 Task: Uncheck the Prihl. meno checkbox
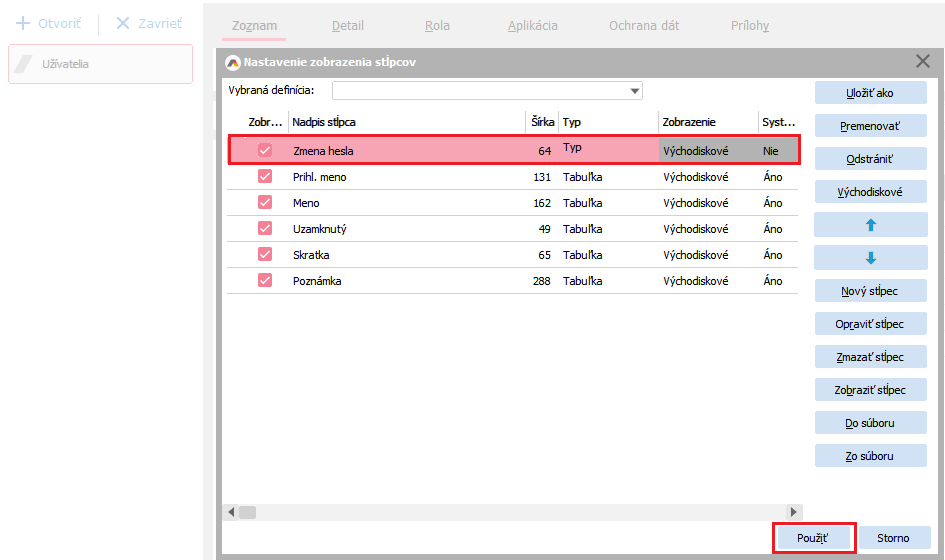(x=265, y=176)
